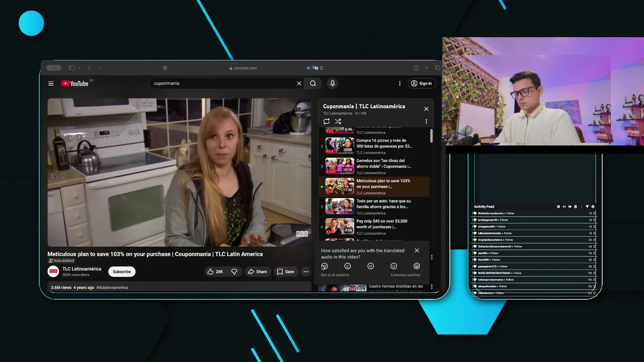Click the video player frame
644x362 pixels.
click(179, 172)
